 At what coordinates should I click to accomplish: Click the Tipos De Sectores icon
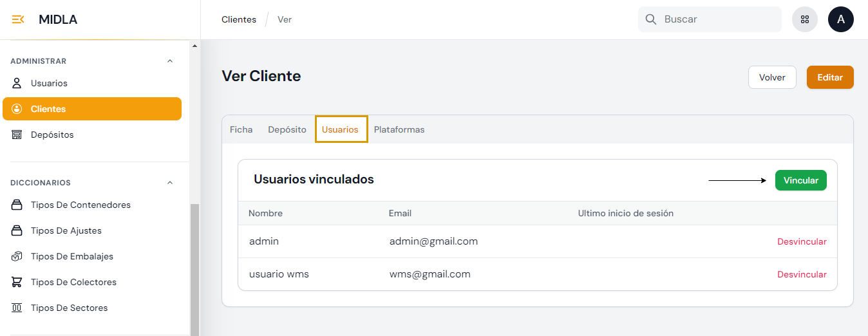point(17,308)
